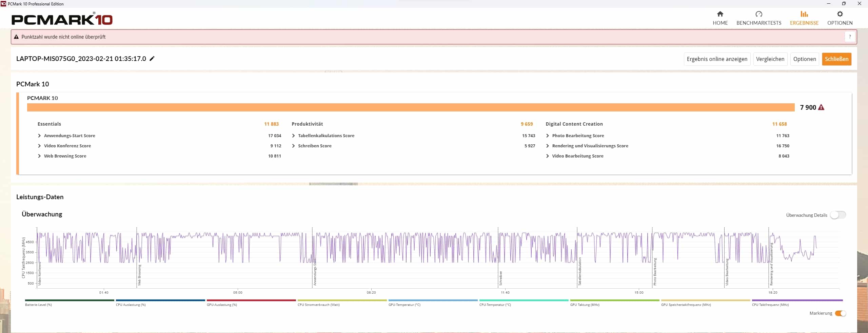The width and height of the screenshot is (868, 333).
Task: Click warning icon in the alert banner
Action: click(x=16, y=37)
